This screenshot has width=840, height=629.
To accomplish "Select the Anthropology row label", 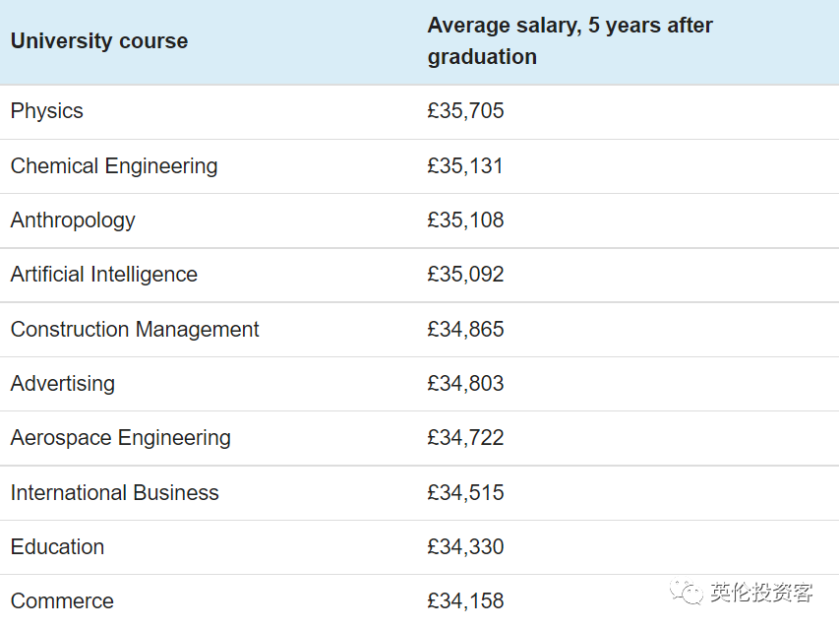I will (73, 220).
